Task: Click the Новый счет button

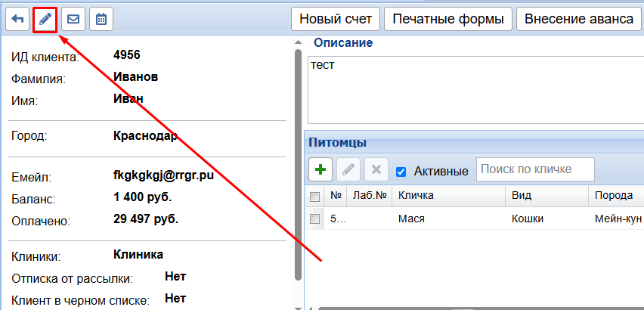Action: pos(336,19)
